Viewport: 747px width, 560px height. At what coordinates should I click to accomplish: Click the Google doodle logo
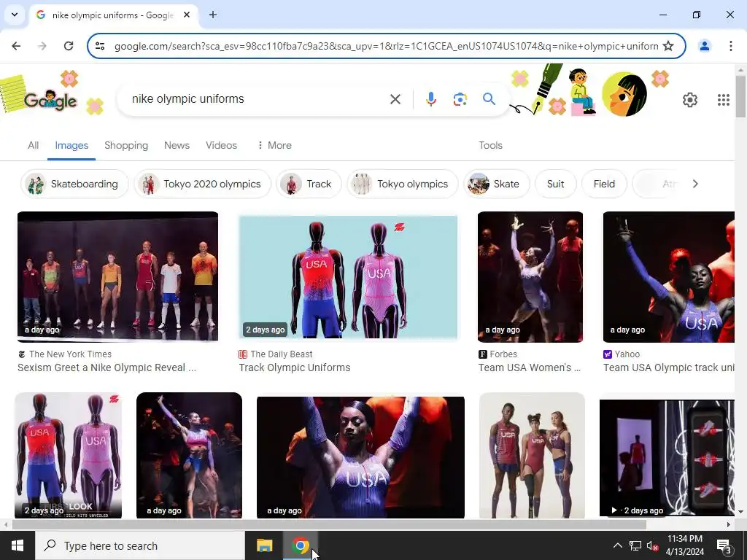point(50,101)
